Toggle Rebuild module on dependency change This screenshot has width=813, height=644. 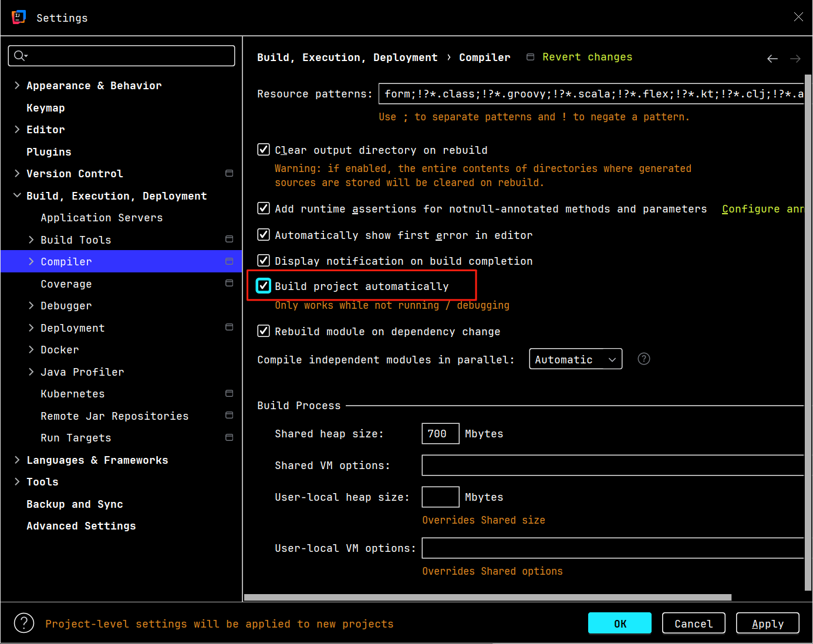[x=264, y=331]
